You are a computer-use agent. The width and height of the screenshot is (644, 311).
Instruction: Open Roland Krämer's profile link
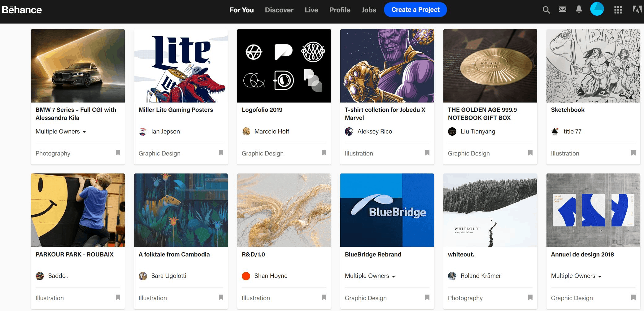tap(481, 276)
